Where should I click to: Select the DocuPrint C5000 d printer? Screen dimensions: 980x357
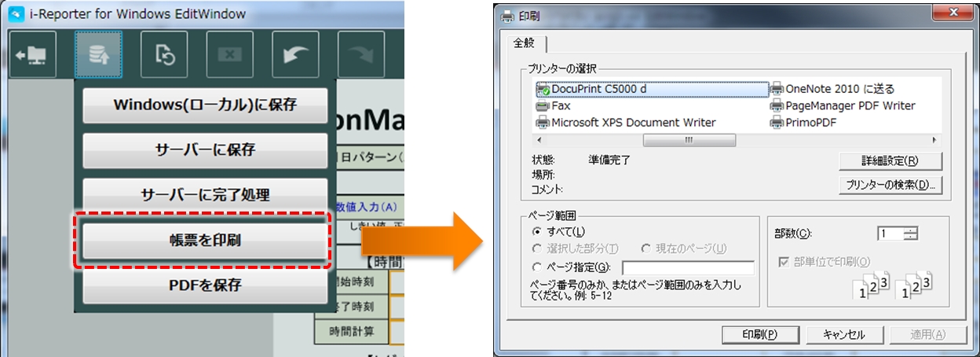[x=598, y=89]
